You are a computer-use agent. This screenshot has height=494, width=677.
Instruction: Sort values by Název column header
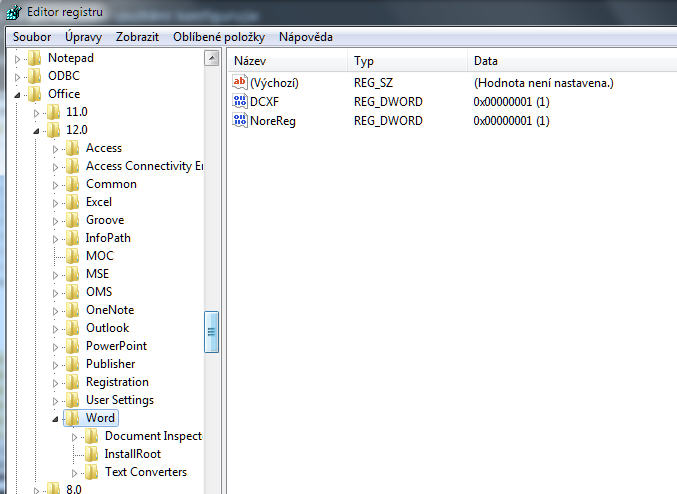click(x=288, y=61)
